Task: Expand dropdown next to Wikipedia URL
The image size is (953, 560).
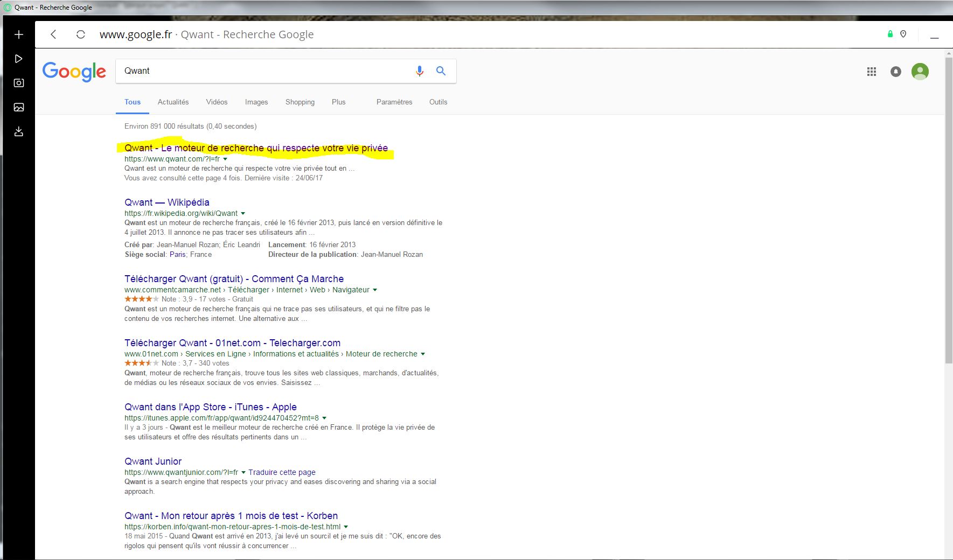Action: click(x=243, y=214)
